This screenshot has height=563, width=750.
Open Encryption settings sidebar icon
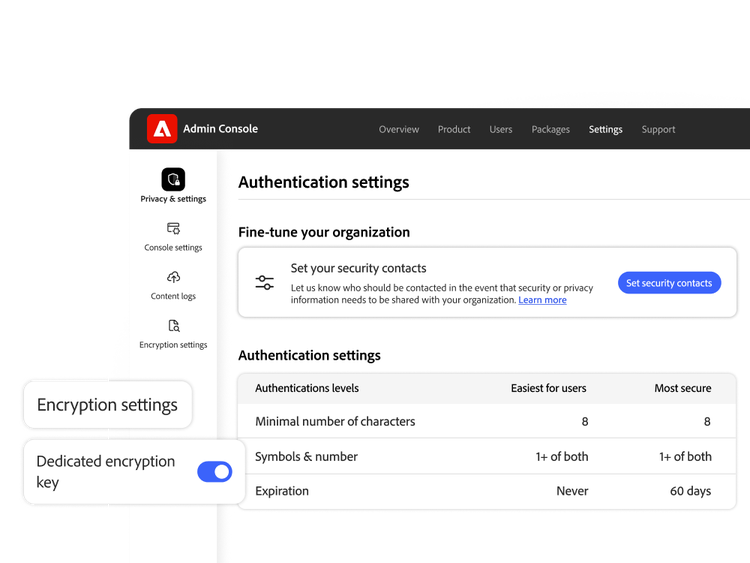pyautogui.click(x=174, y=326)
